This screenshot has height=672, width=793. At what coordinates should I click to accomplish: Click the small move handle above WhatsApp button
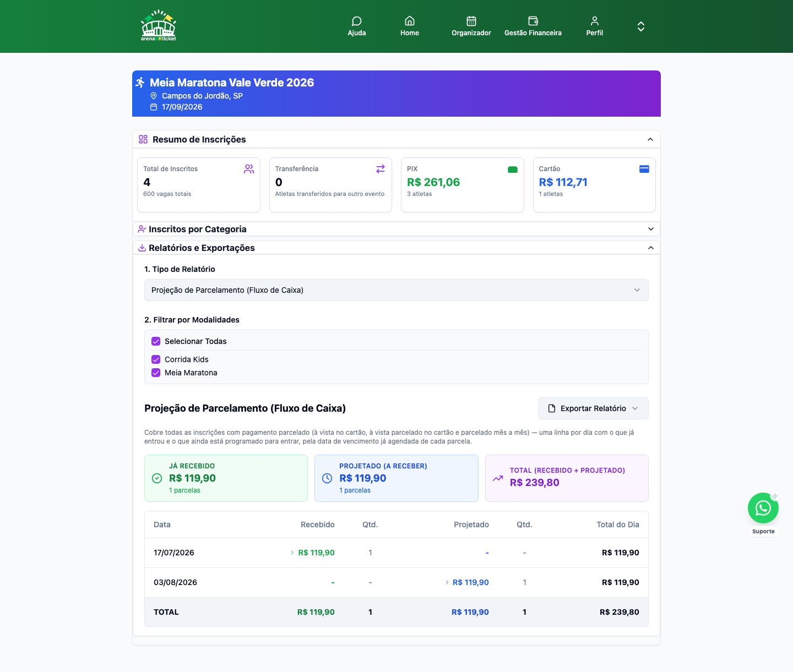pos(775,496)
